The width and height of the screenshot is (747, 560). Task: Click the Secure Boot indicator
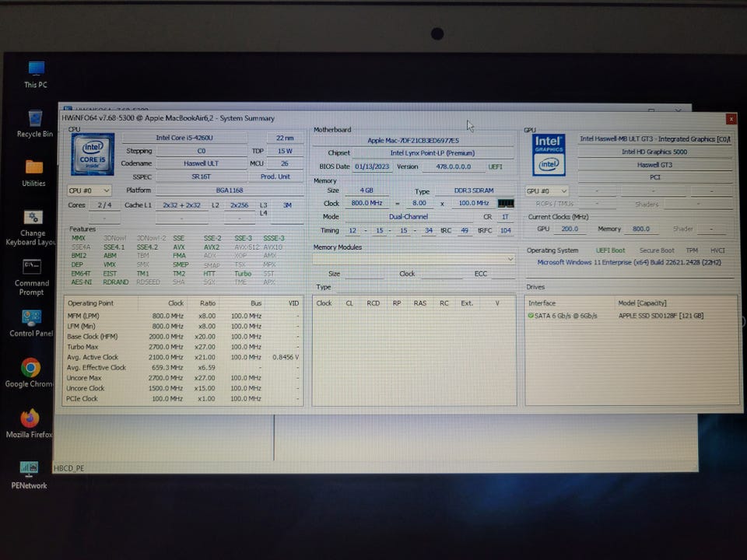[657, 250]
